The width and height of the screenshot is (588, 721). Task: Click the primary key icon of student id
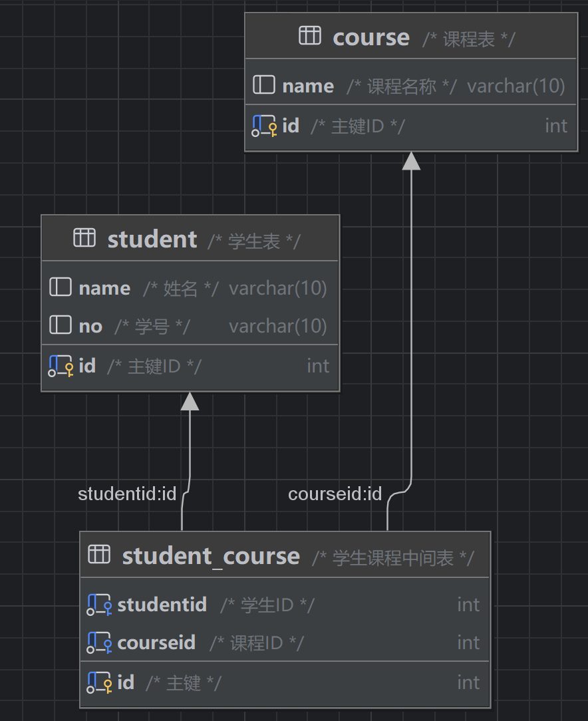point(61,366)
